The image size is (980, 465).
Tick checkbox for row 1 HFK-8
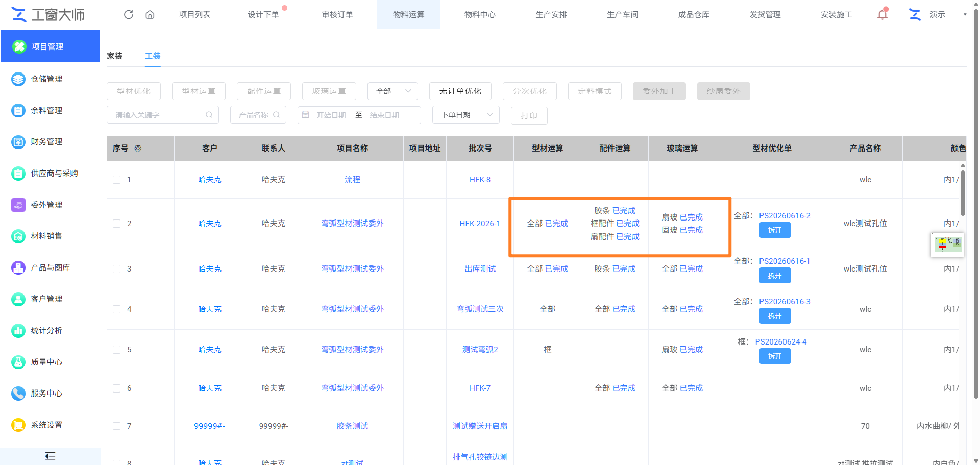pos(117,180)
